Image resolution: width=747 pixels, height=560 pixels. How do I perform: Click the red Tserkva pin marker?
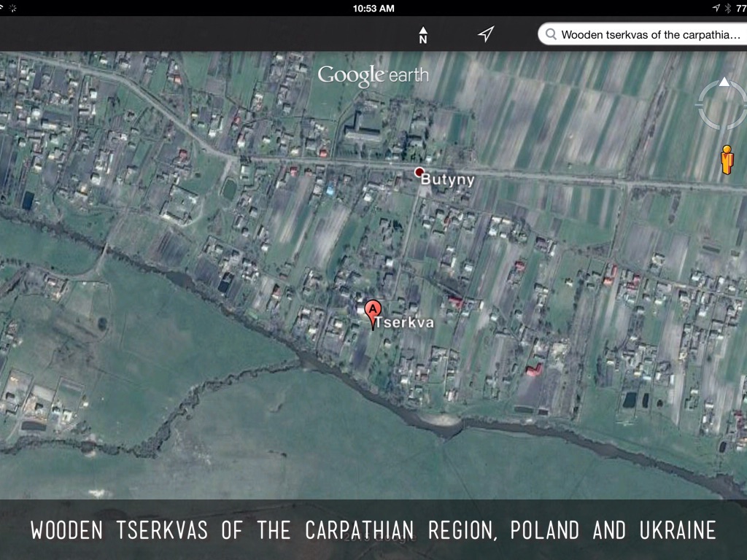point(373,311)
